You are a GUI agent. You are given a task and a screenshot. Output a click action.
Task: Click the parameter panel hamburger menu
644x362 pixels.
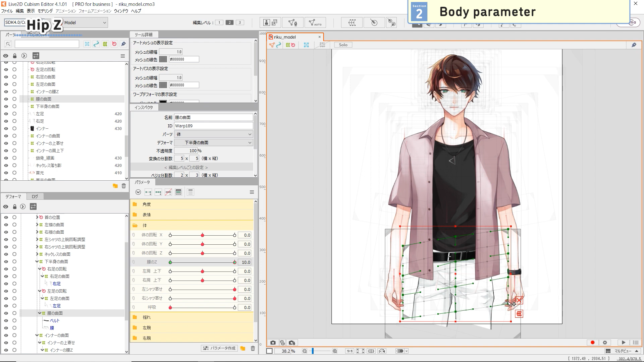(252, 192)
